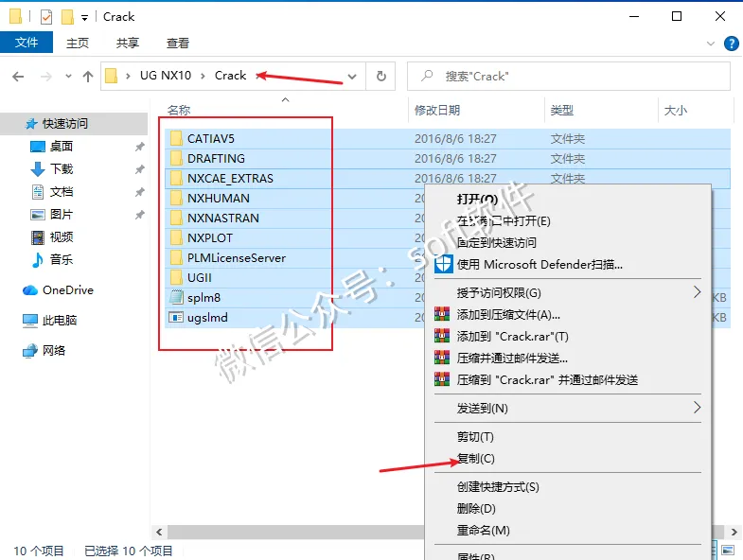Screen dimensions: 743x560
Task: Select the PLMLicenseServer folder icon
Action: click(176, 257)
